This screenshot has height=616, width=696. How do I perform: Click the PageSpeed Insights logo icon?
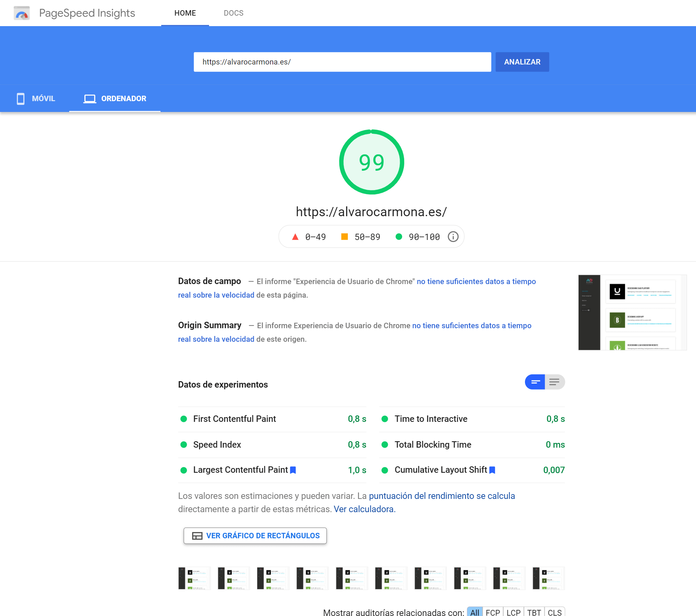pyautogui.click(x=21, y=13)
